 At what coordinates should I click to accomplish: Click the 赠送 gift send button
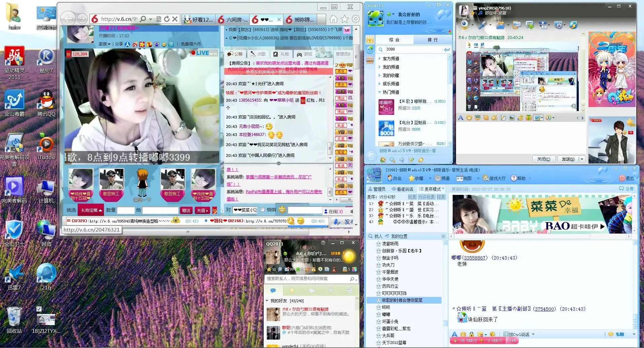186,210
